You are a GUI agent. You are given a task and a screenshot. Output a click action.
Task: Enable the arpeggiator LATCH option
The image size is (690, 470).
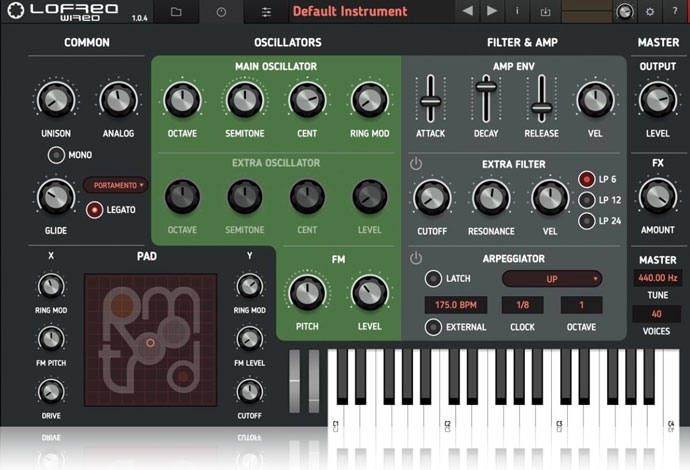[x=433, y=279]
